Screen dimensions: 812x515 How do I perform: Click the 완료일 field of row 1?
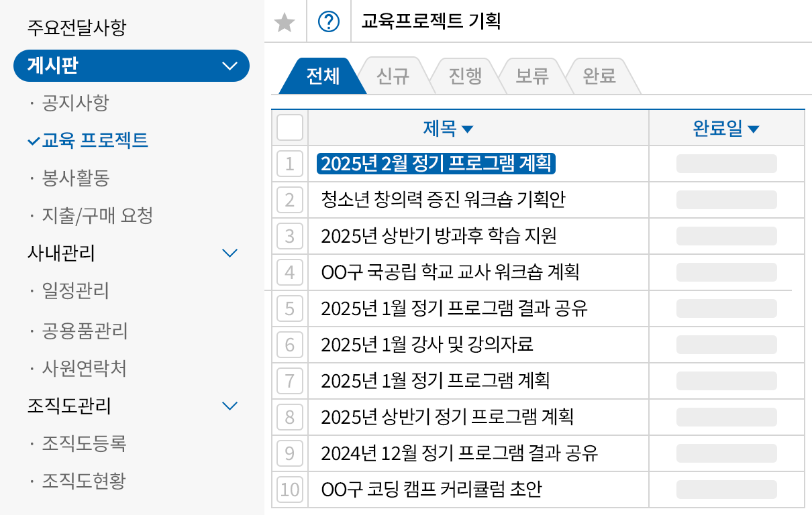[x=727, y=164]
